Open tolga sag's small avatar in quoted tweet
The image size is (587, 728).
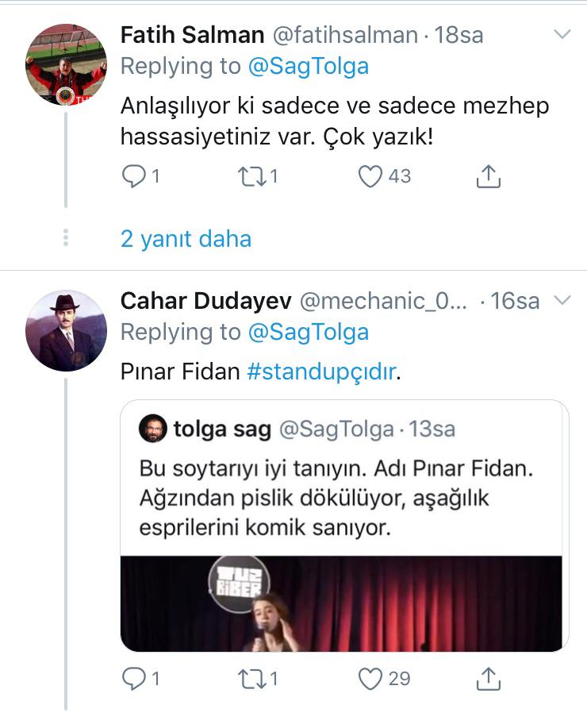pos(152,429)
